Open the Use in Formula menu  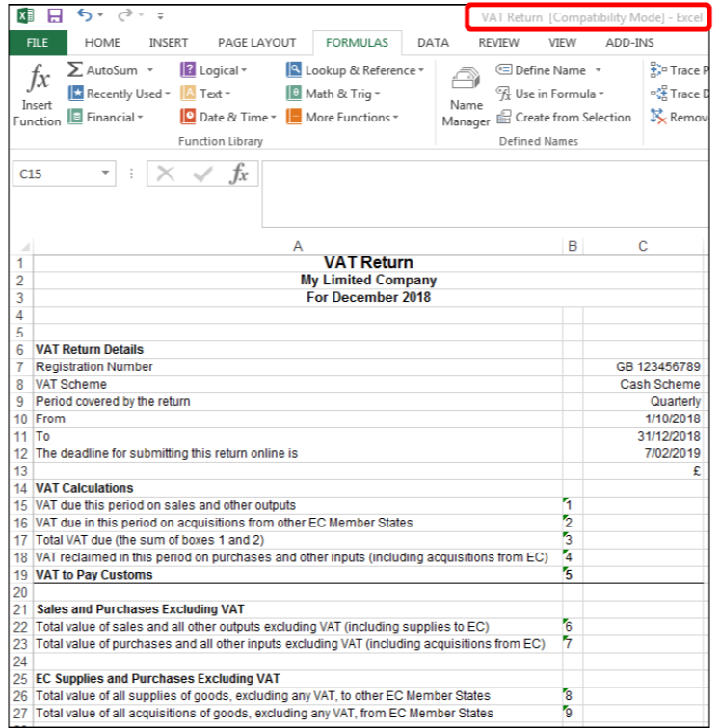click(x=550, y=94)
